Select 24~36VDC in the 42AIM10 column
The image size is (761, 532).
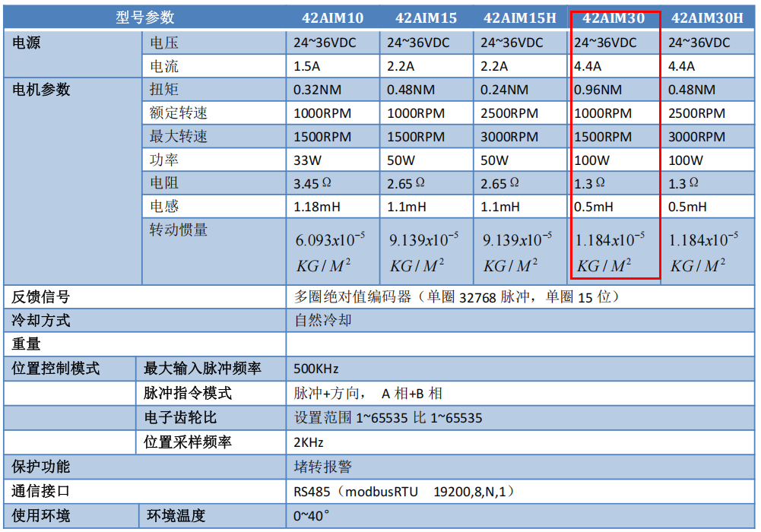point(325,43)
